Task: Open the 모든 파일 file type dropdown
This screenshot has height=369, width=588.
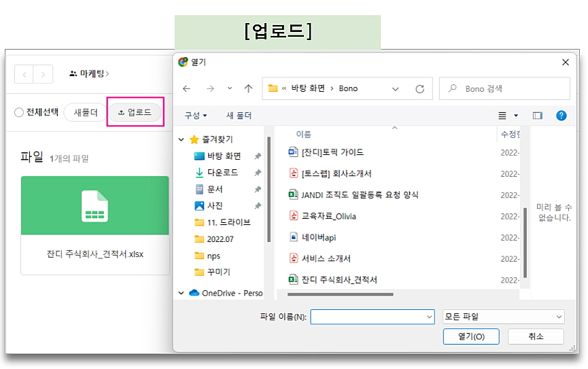Action: click(503, 317)
